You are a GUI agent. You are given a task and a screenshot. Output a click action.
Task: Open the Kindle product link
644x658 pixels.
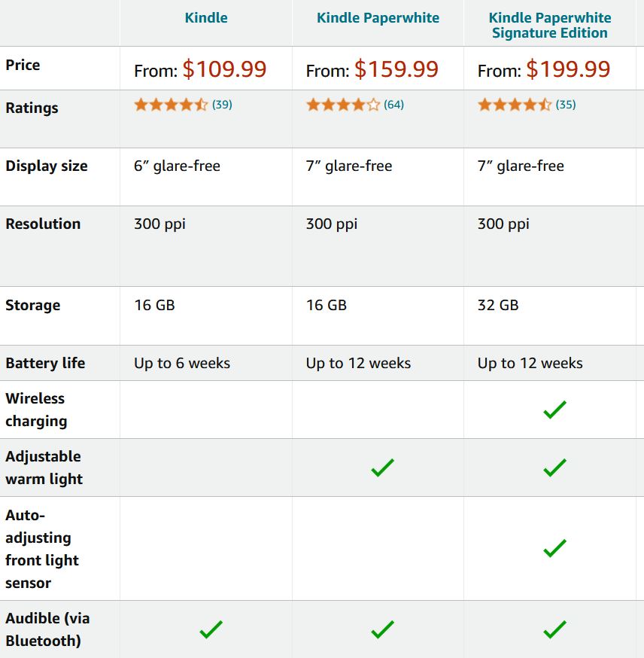(206, 17)
